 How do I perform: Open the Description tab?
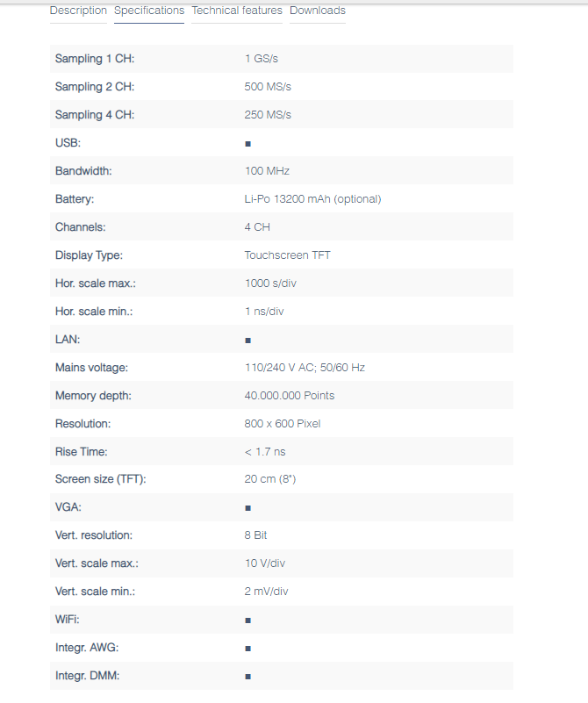78,11
